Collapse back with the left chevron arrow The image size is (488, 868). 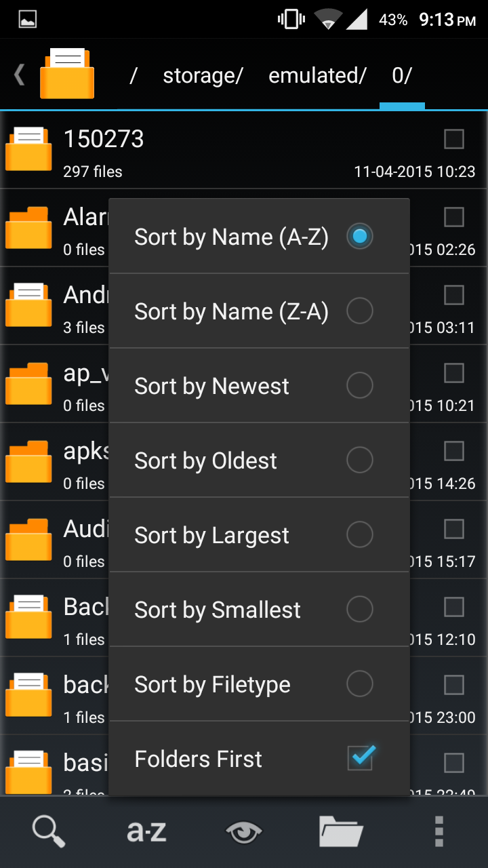point(17,75)
